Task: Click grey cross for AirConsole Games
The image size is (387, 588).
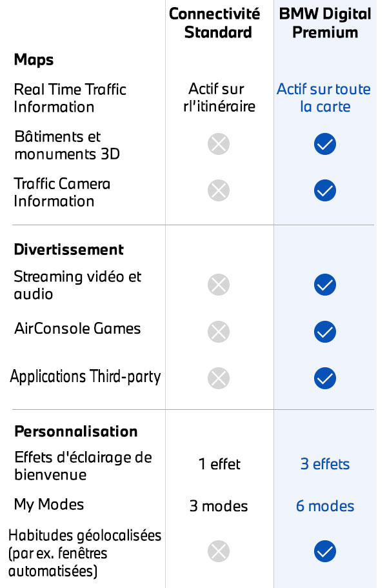Action: (219, 331)
